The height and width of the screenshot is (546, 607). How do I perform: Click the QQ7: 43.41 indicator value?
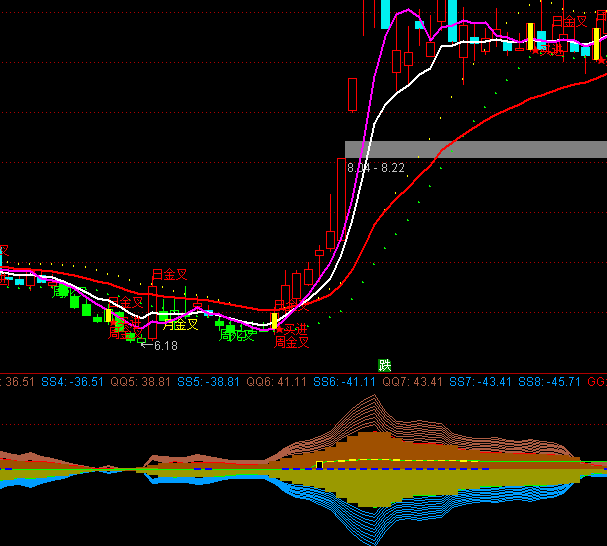(412, 382)
